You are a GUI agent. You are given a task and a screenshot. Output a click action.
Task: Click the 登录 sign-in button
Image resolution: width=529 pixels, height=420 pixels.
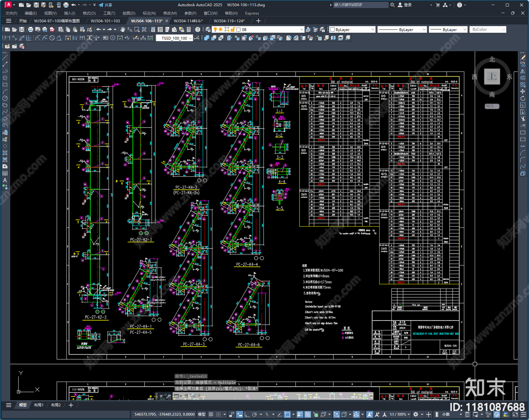click(x=405, y=5)
